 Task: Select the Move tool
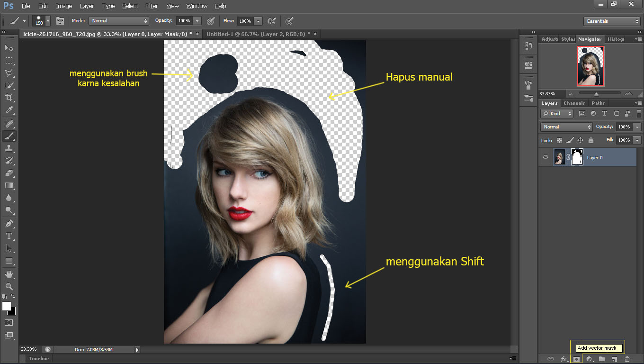pos(9,48)
